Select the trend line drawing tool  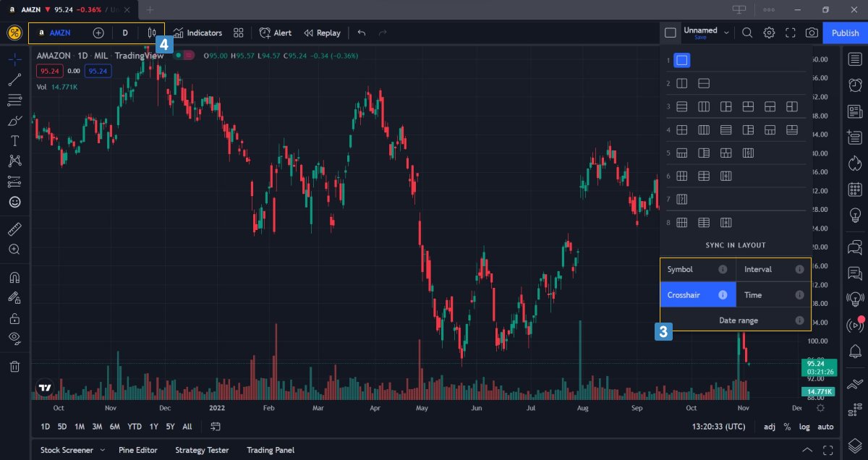[x=14, y=80]
